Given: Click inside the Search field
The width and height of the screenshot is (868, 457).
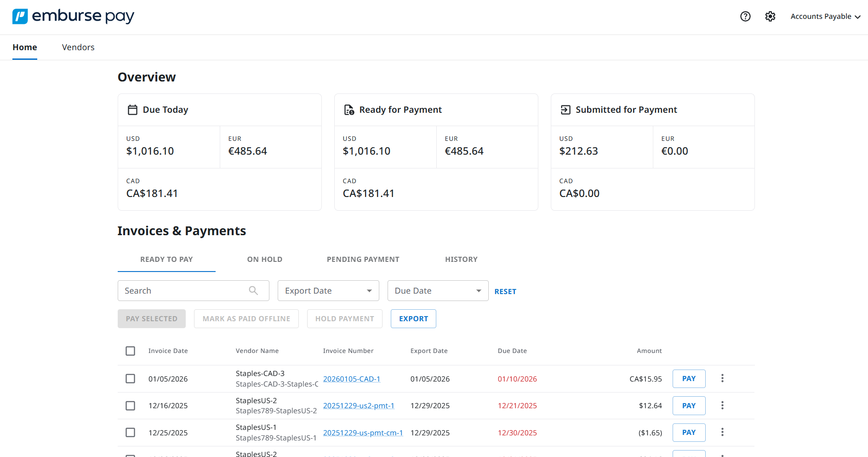Looking at the screenshot, I should coord(184,290).
